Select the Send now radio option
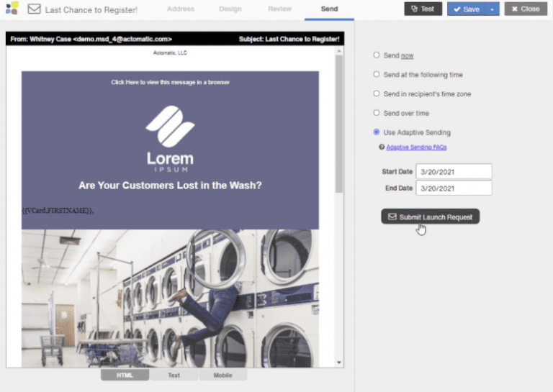The image size is (553, 392). point(377,55)
